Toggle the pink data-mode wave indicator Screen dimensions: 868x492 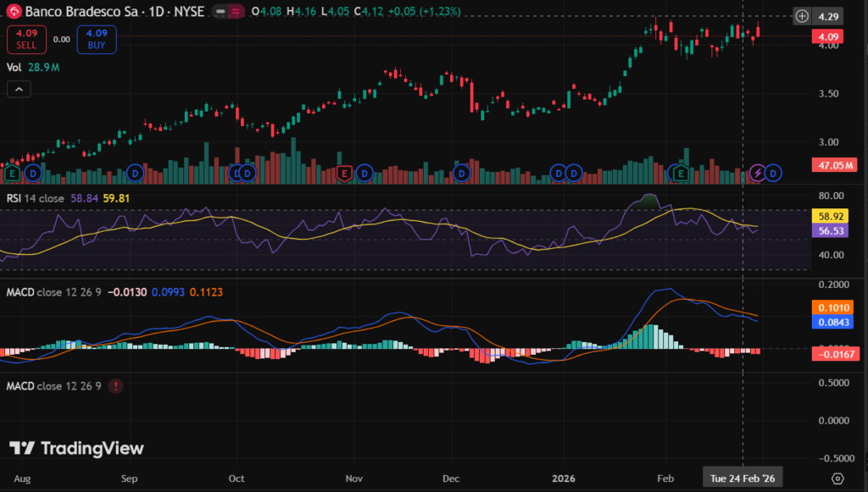pos(233,13)
